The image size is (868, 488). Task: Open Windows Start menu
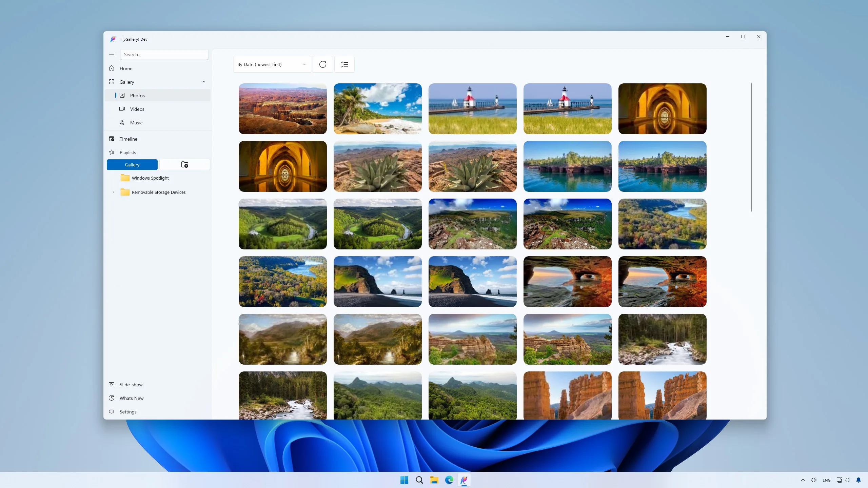pos(404,480)
